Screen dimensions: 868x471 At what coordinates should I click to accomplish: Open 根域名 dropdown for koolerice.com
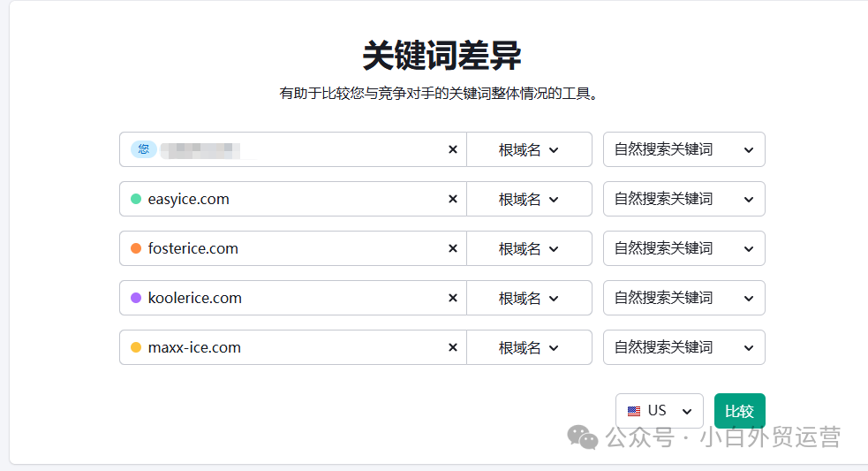(x=529, y=298)
